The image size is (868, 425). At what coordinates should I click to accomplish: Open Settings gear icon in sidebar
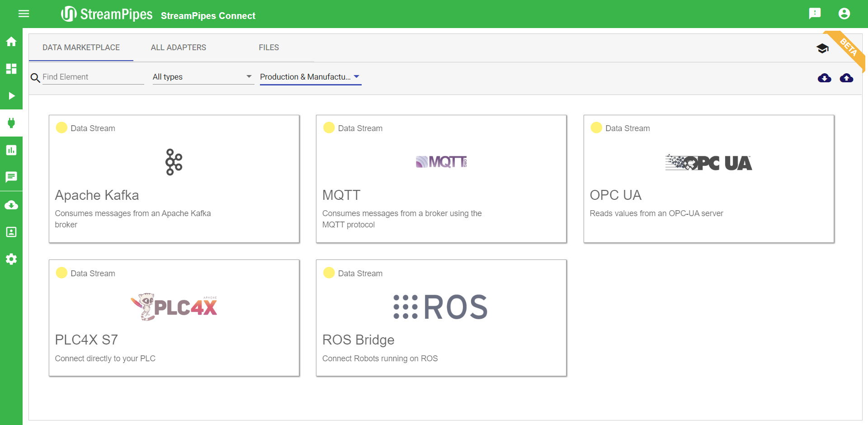click(11, 259)
